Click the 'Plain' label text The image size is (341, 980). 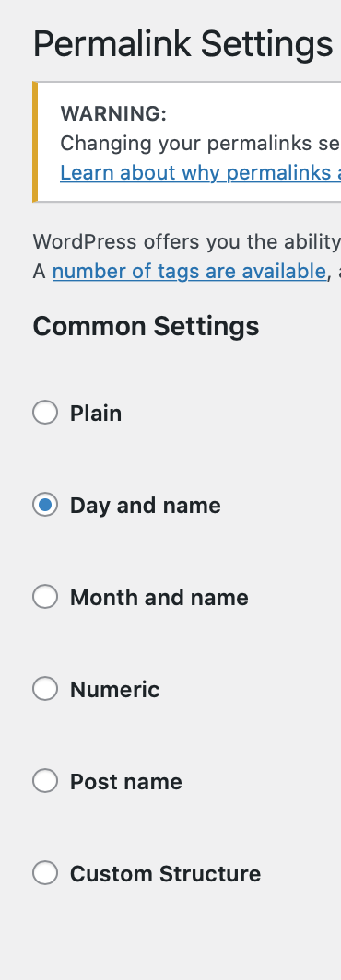coord(96,414)
